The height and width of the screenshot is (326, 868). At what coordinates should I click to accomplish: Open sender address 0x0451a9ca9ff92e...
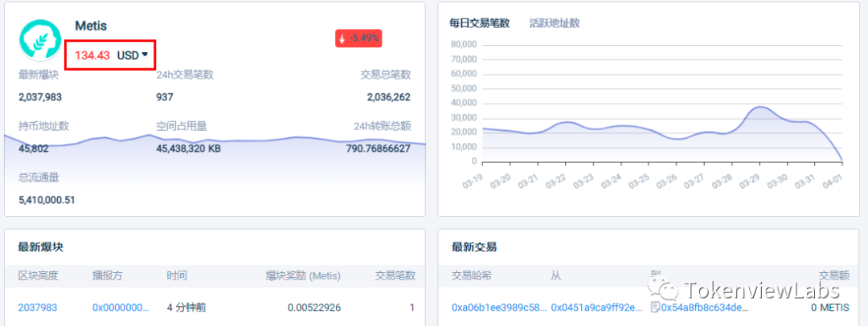(x=596, y=308)
